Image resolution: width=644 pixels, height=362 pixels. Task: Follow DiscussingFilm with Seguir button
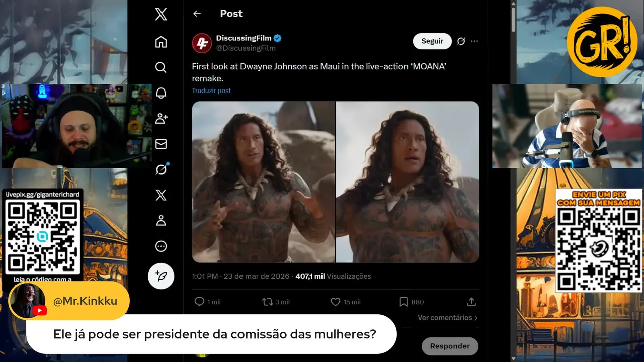tap(432, 41)
